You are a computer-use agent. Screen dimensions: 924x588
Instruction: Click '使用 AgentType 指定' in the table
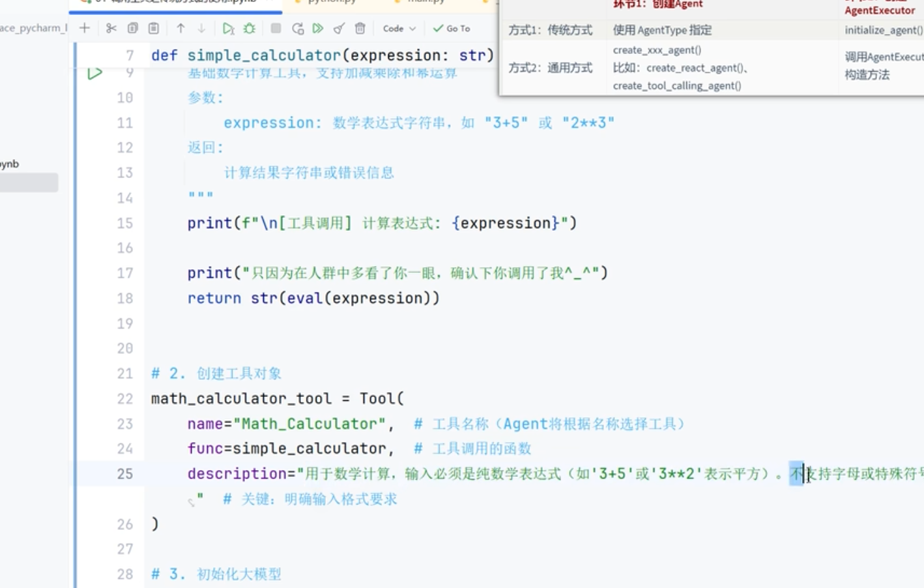click(662, 30)
